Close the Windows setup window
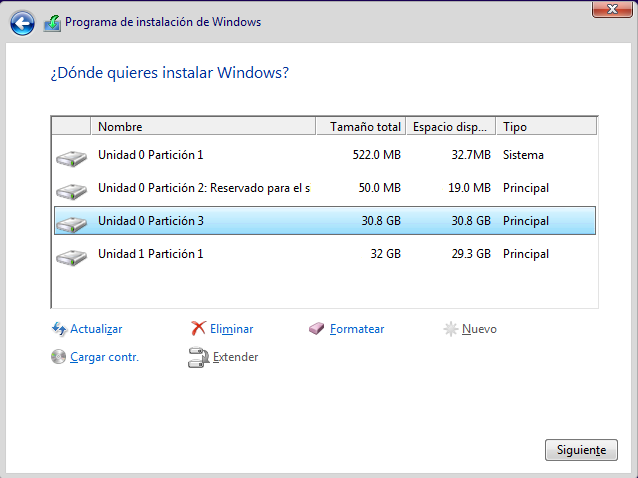638x478 pixels. 604,9
